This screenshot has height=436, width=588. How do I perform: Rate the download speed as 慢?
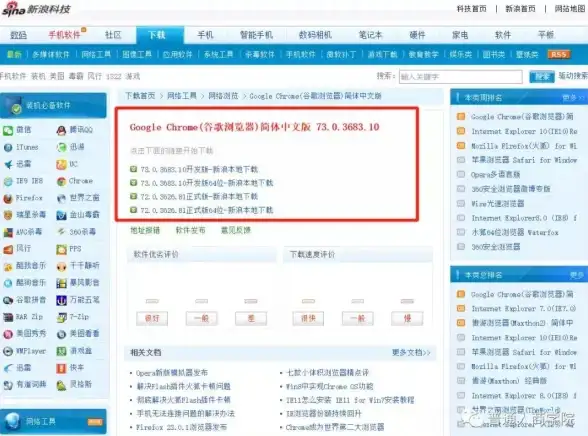(x=407, y=318)
